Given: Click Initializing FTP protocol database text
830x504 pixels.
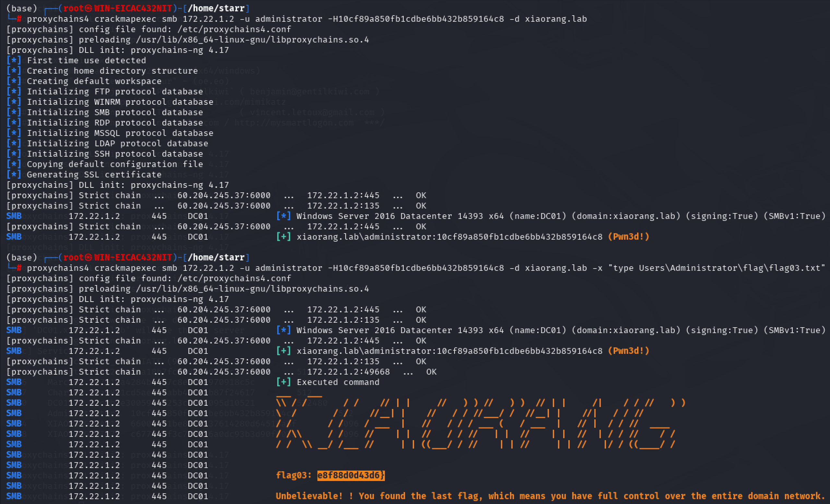Looking at the screenshot, I should tap(115, 92).
